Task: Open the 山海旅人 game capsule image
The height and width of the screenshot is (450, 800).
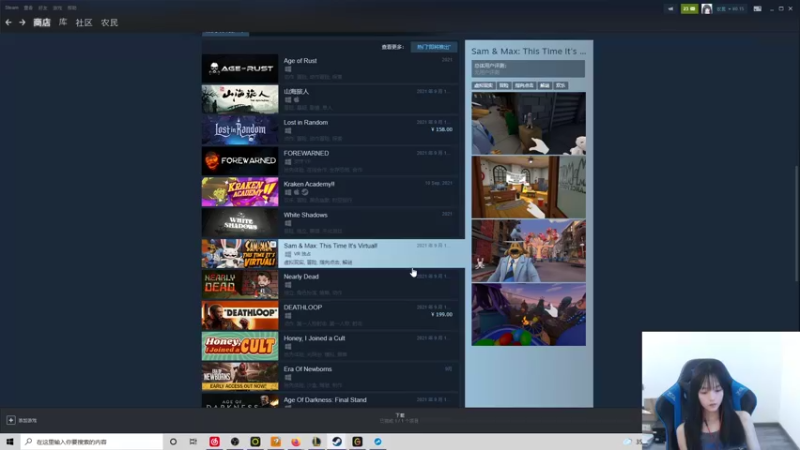Action: [240, 99]
